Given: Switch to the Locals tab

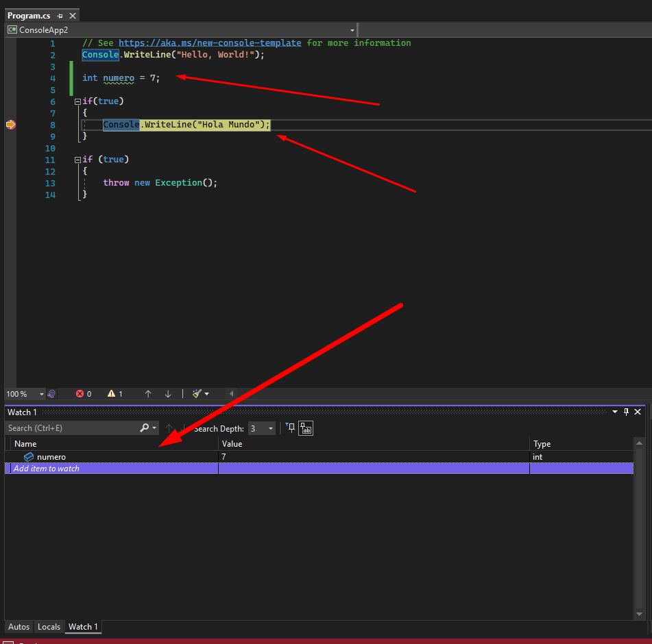Looking at the screenshot, I should (x=49, y=627).
